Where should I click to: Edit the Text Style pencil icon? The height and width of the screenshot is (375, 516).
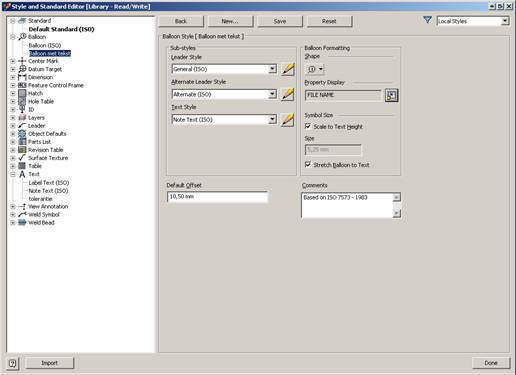[288, 120]
